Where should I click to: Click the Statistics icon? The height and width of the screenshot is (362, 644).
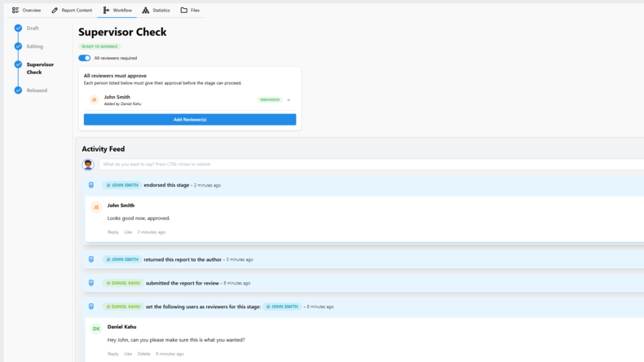(145, 11)
